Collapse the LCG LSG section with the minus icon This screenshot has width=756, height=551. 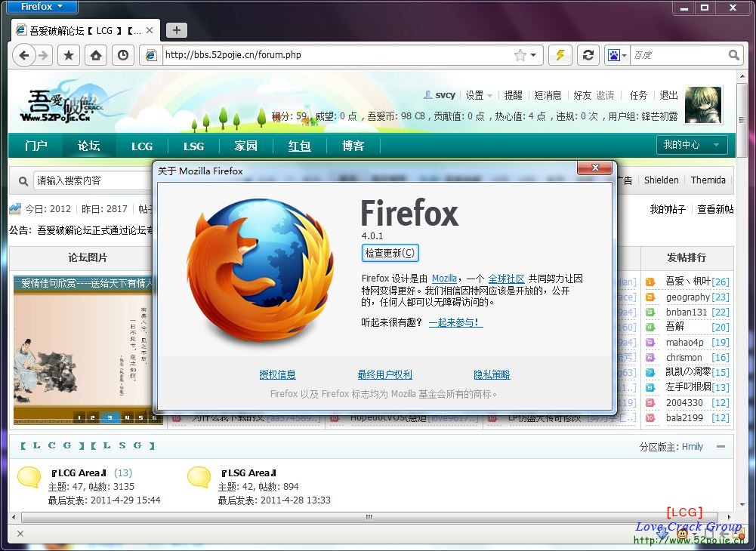coord(721,447)
